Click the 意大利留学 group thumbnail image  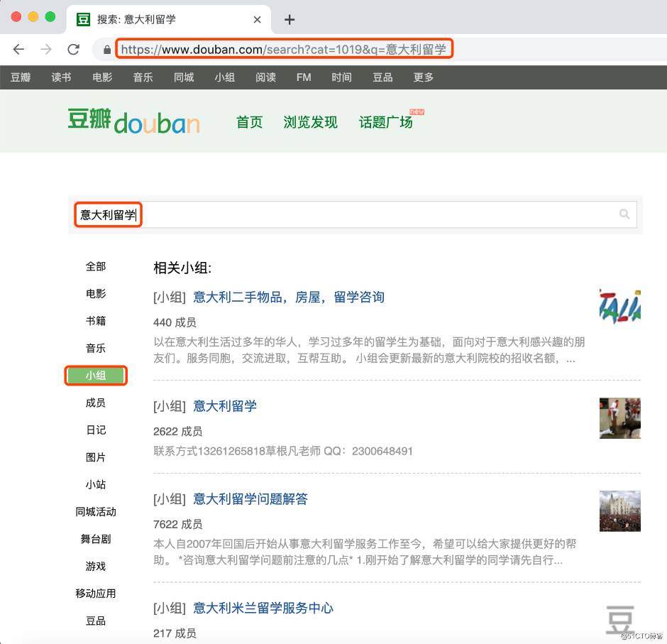click(x=619, y=418)
